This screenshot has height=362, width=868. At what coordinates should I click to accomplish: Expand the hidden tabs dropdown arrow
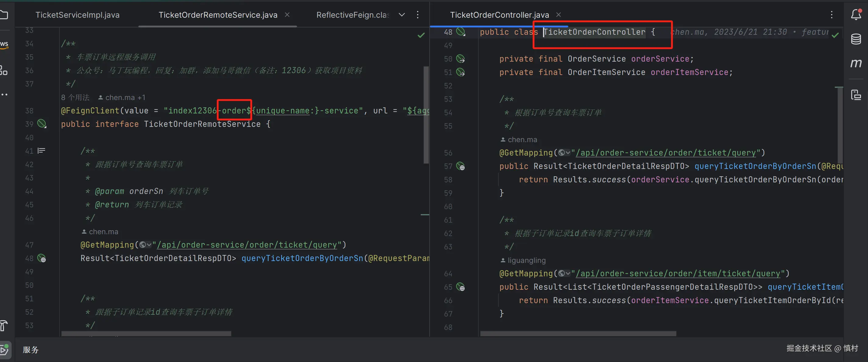pyautogui.click(x=402, y=15)
